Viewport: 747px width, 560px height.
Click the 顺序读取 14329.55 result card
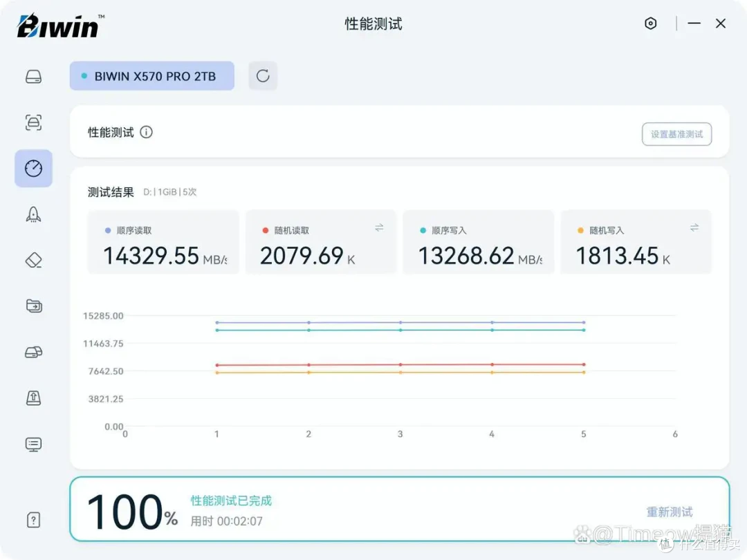pyautogui.click(x=163, y=242)
